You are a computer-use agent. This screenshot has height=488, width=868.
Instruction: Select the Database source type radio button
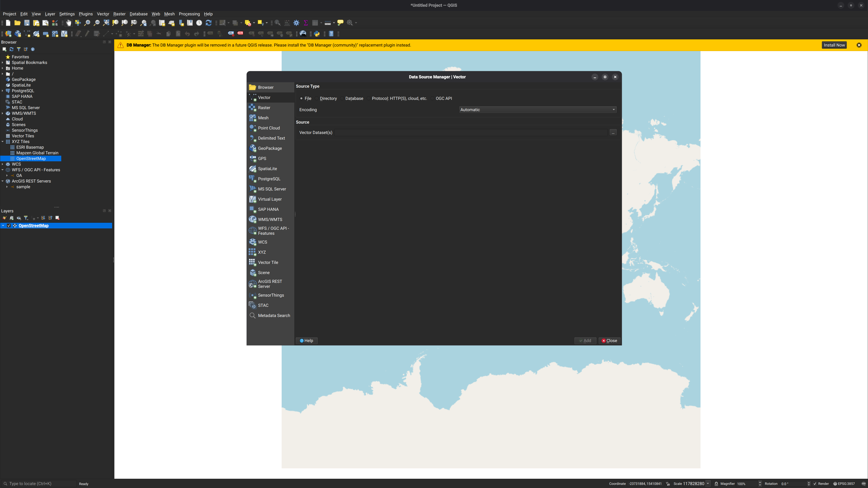pos(342,98)
